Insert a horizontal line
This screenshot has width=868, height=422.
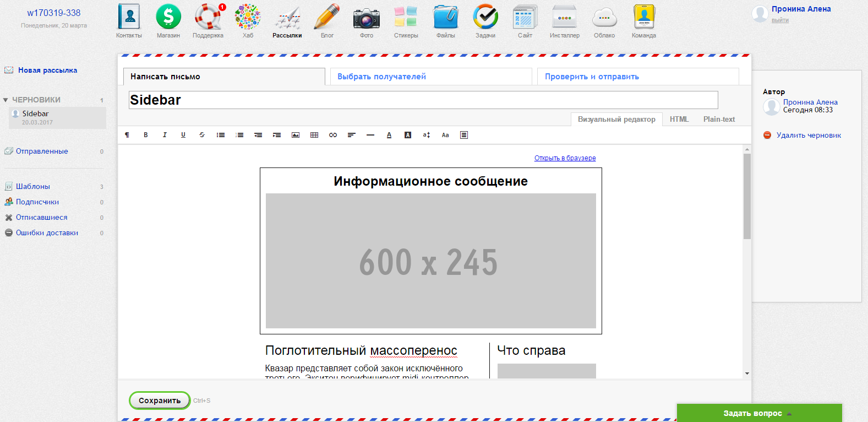pyautogui.click(x=370, y=135)
